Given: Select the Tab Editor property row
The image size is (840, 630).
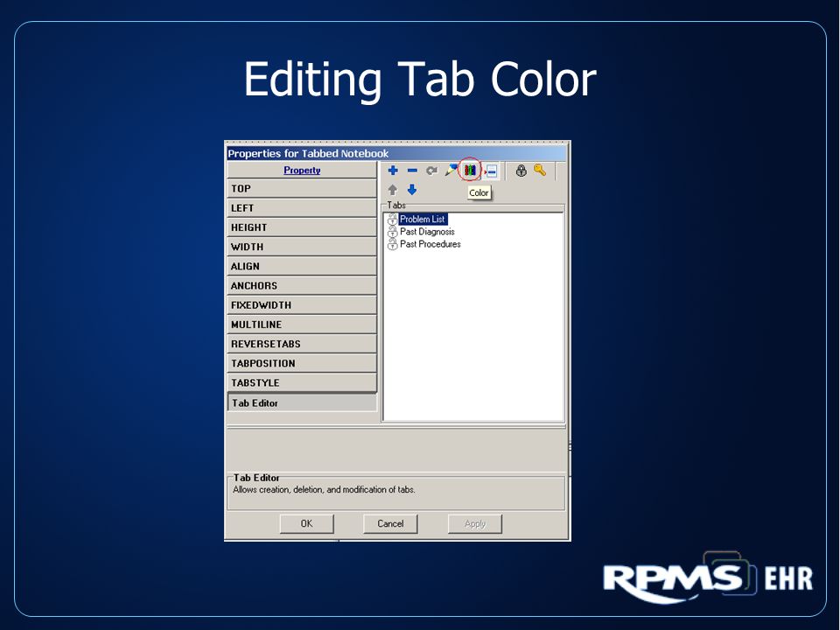Looking at the screenshot, I should (x=302, y=402).
